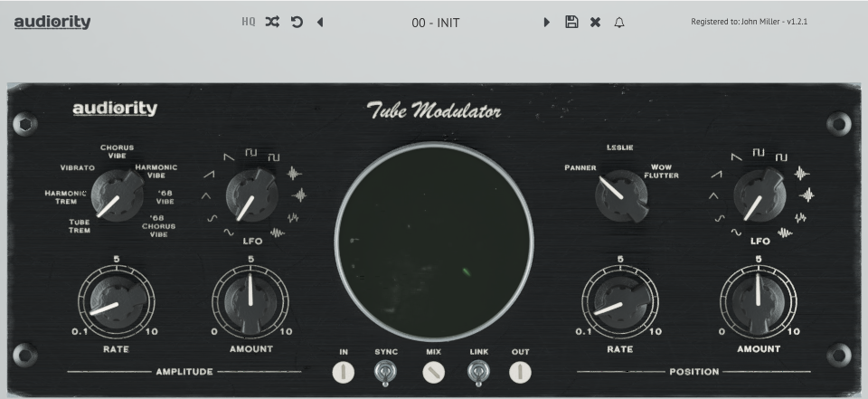Select Amplitude LFO narrow pulse waveform

[251, 152]
